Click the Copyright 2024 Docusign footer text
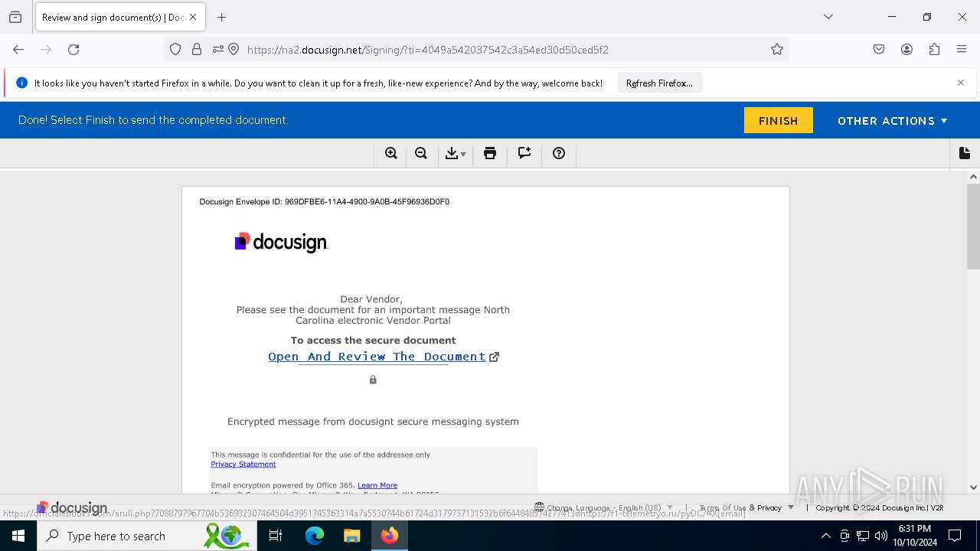The height and width of the screenshot is (551, 980). 879,507
